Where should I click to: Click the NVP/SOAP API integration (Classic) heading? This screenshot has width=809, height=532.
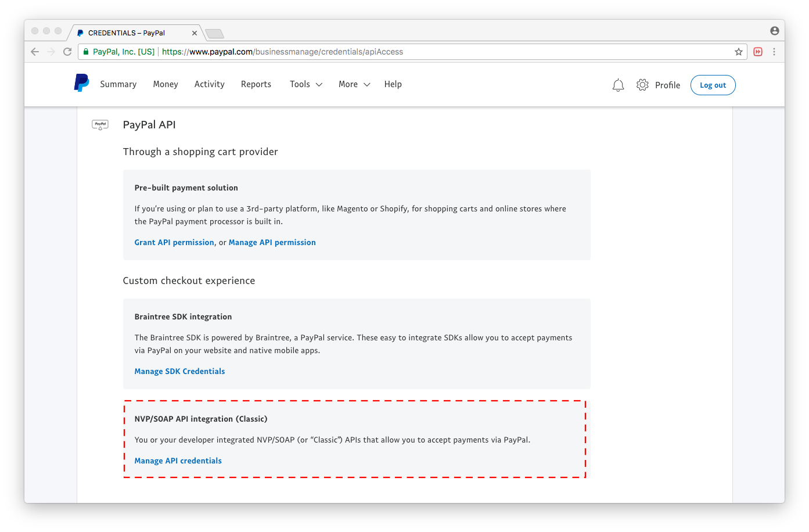click(x=201, y=419)
